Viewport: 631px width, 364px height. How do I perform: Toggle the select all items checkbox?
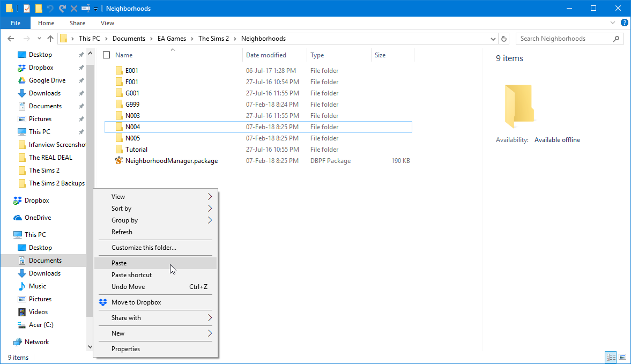(106, 55)
